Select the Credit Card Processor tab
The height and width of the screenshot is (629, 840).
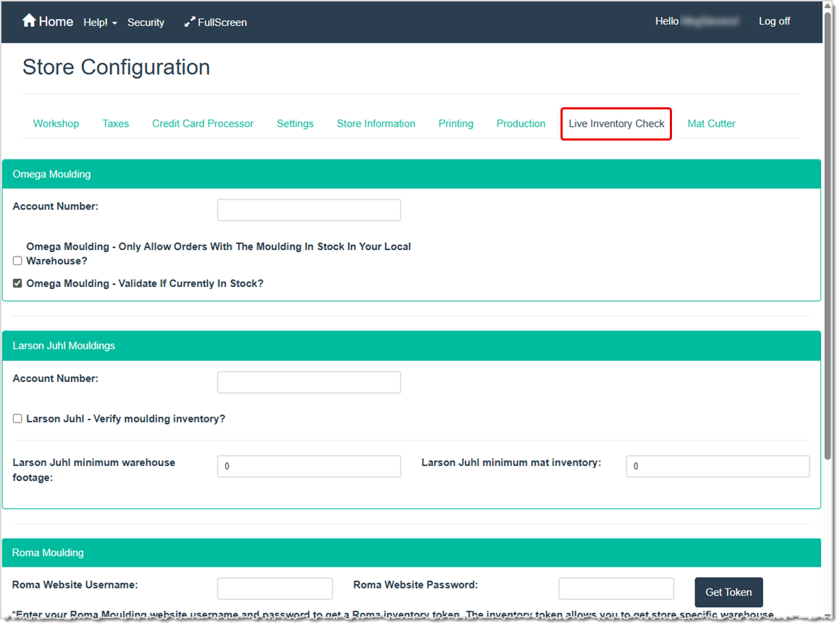[x=203, y=123]
